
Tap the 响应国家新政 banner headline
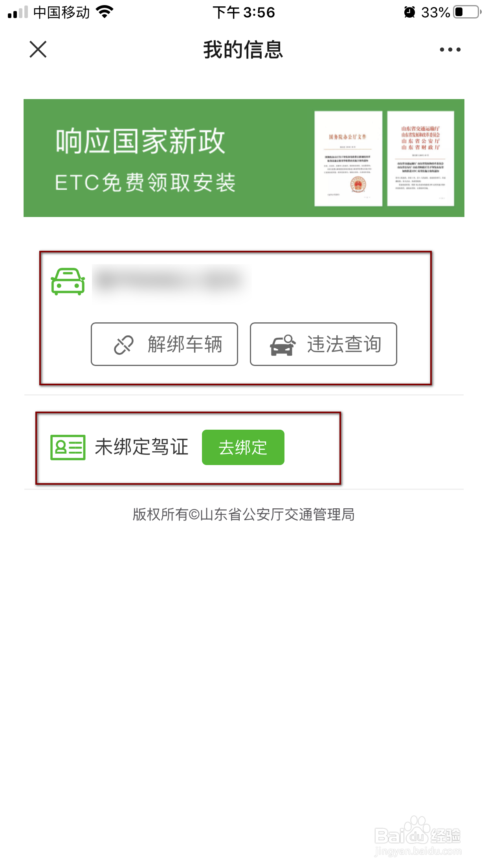pos(140,141)
